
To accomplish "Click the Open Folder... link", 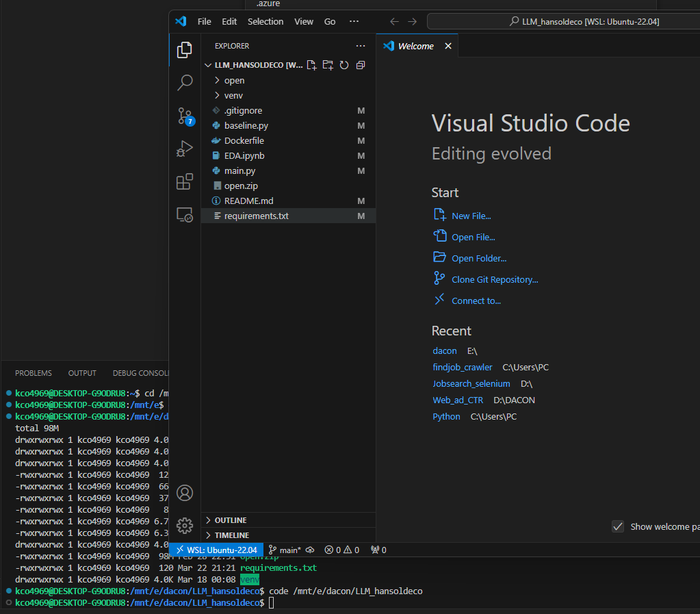I will [x=479, y=259].
